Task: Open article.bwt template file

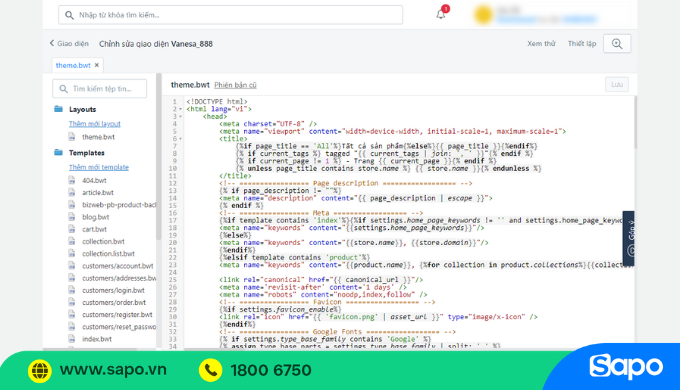Action: [98, 192]
